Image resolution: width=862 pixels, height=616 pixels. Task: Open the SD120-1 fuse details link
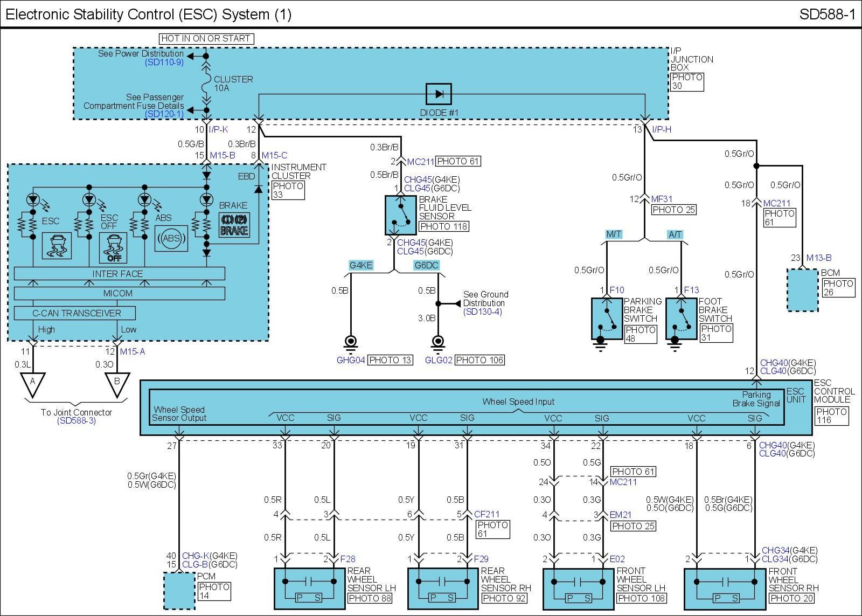(x=164, y=114)
